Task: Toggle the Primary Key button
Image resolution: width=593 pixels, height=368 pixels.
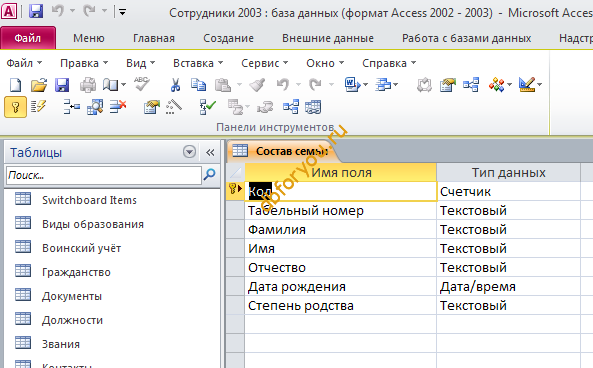Action: (x=16, y=107)
